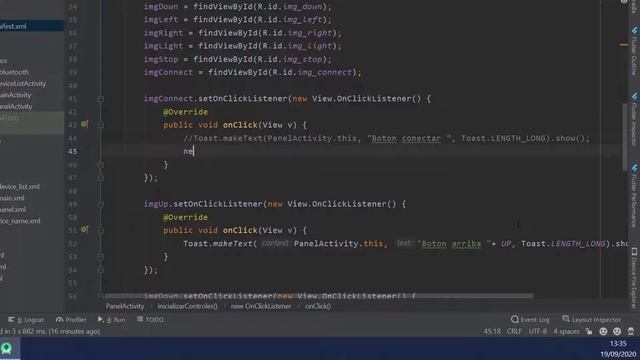Collapse the onClick method fold at line 43
The image size is (640, 360).
pos(101,125)
